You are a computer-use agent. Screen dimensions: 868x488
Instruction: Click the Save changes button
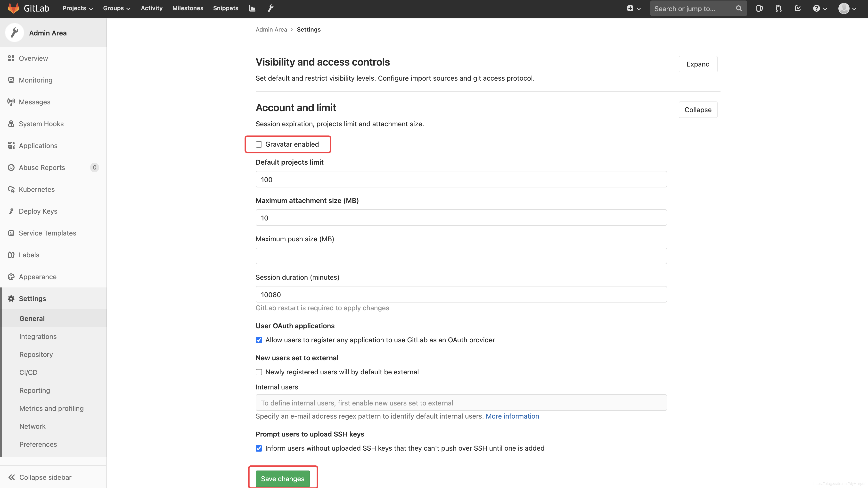click(282, 478)
